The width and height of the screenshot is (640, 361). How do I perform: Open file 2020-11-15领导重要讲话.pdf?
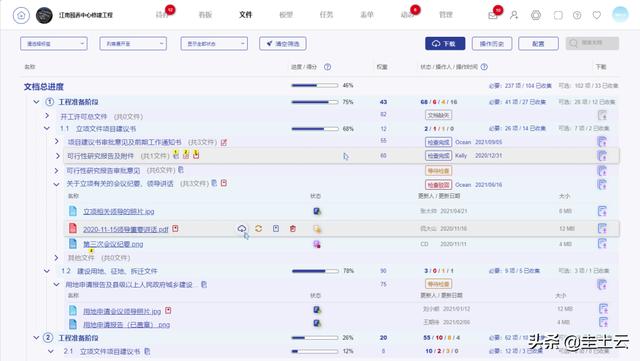pos(125,229)
